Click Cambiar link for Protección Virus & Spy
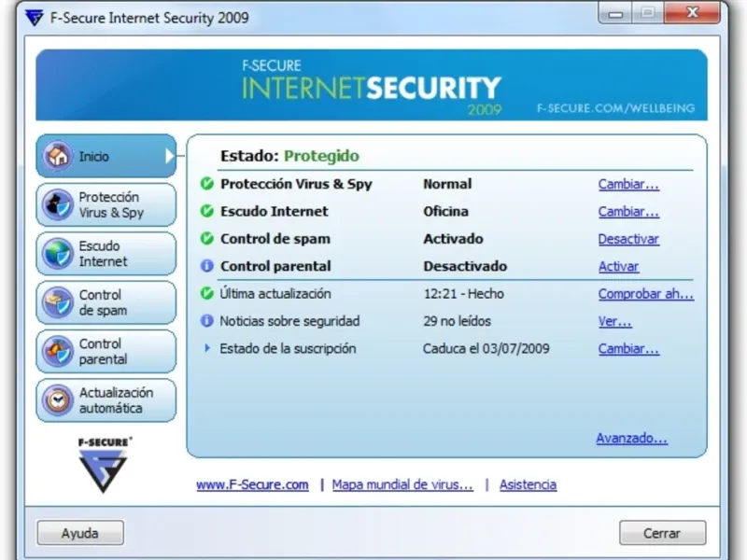Screen dimensions: 747x560 [628, 184]
